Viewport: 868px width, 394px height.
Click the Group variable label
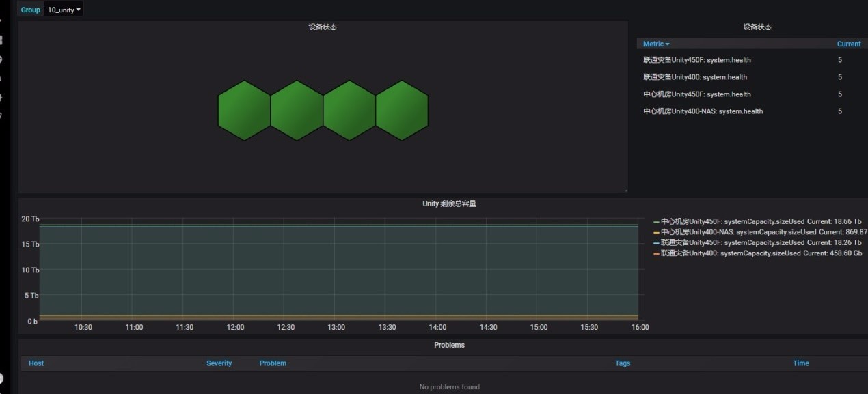(x=31, y=10)
